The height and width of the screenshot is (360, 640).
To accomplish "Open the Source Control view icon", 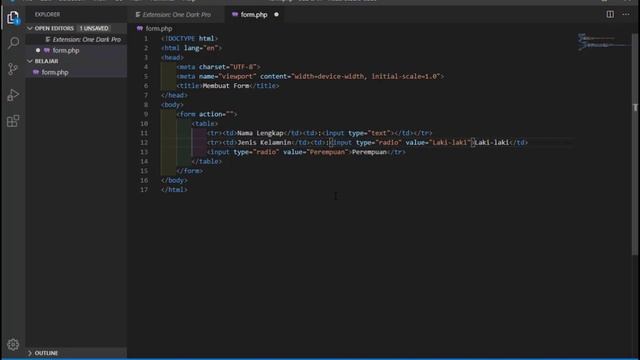I will [x=13, y=69].
